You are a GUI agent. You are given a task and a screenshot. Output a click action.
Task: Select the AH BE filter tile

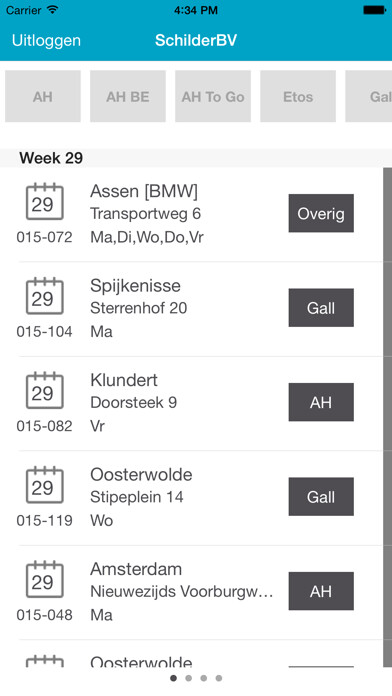coord(128,96)
